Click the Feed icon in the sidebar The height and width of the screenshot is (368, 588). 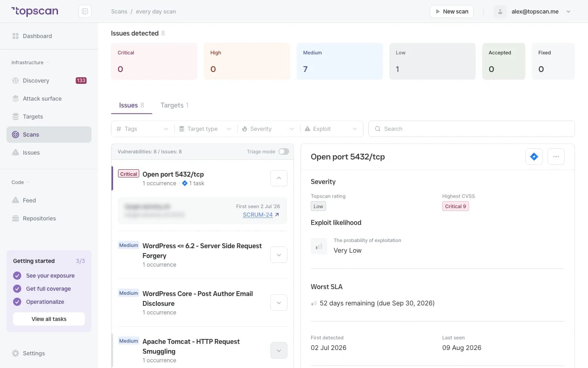click(16, 200)
